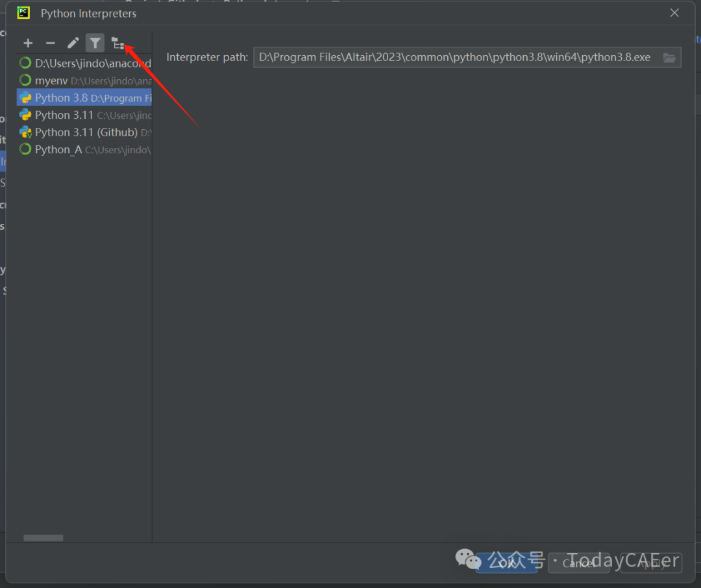Image resolution: width=701 pixels, height=588 pixels.
Task: Select the Python_A interpreter
Action: 84,150
